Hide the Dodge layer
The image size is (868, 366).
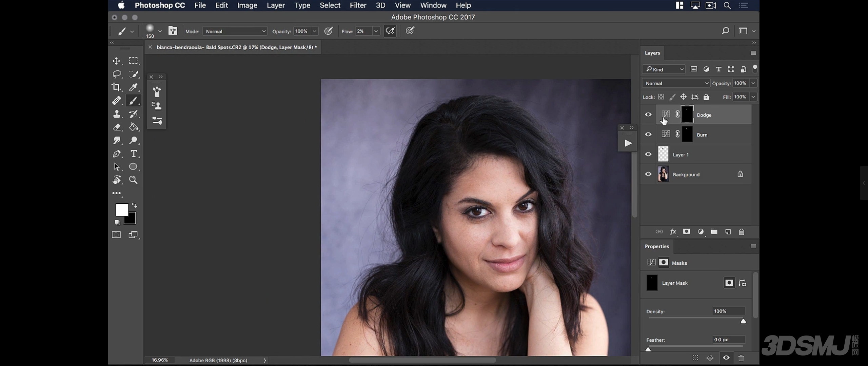648,115
